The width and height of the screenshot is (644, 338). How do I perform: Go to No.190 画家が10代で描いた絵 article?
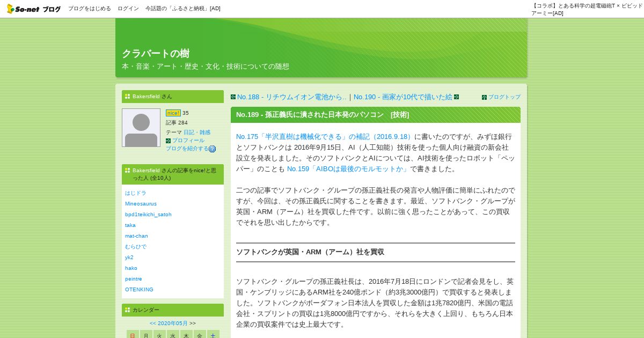coord(403,97)
